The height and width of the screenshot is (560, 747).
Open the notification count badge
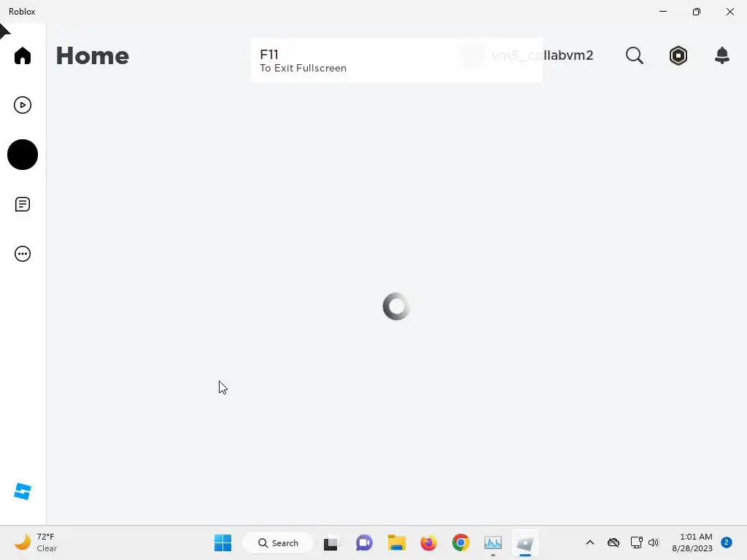pyautogui.click(x=727, y=542)
